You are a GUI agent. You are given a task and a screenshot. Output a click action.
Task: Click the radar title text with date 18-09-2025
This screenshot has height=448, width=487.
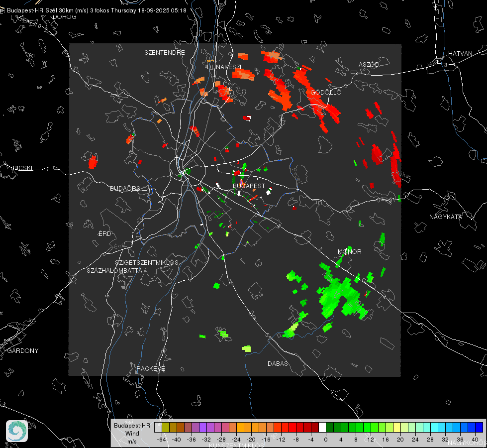click(x=97, y=10)
